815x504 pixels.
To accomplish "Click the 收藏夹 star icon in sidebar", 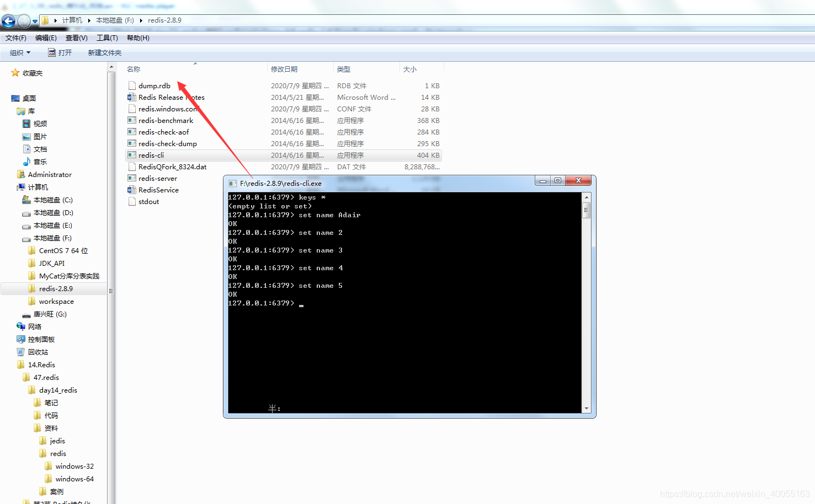I will coord(15,73).
